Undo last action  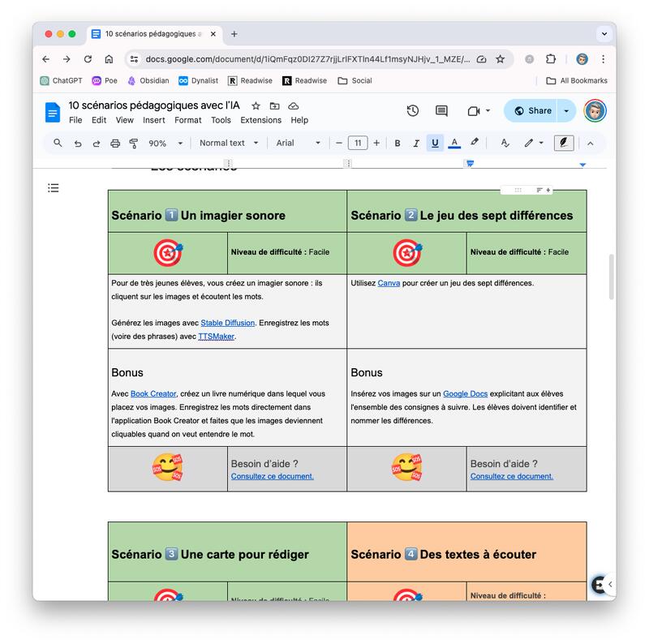[77, 144]
